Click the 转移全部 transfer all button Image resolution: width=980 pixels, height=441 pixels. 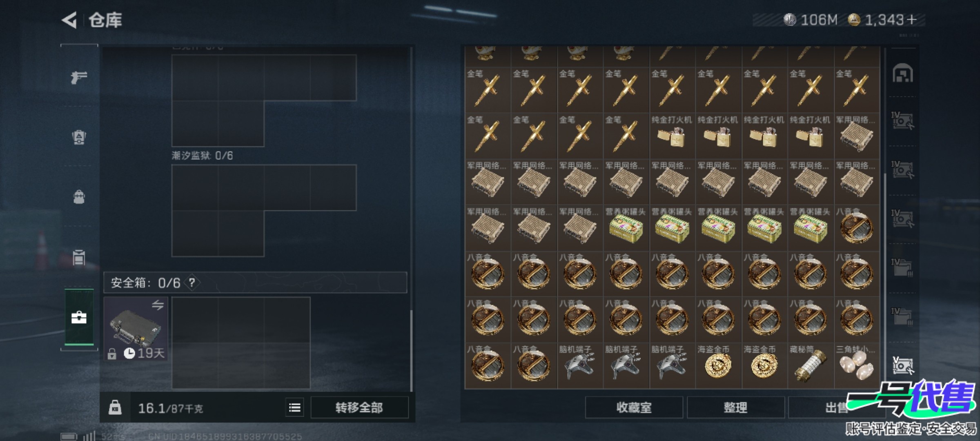click(x=359, y=408)
